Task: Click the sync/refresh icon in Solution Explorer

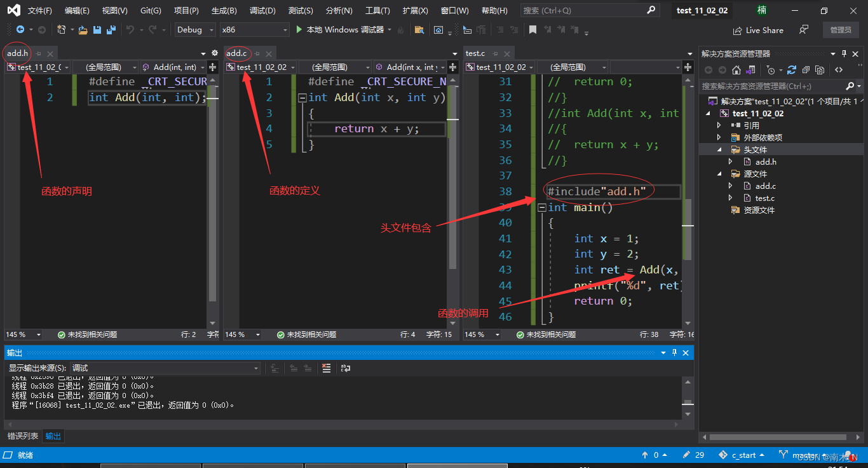Action: [792, 70]
